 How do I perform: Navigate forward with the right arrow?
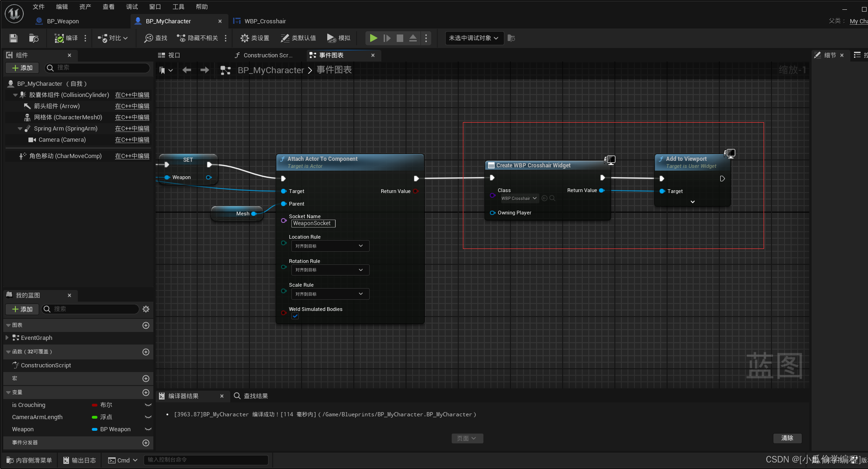(204, 70)
